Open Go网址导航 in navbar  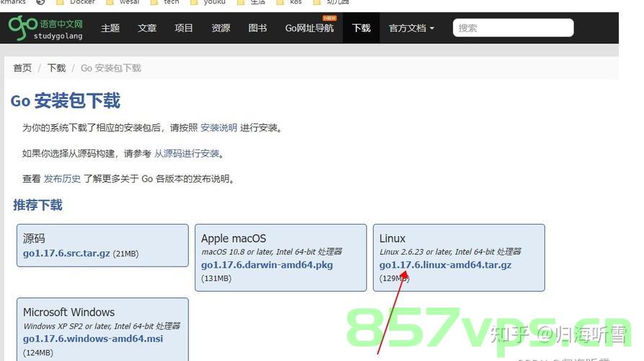pos(309,28)
